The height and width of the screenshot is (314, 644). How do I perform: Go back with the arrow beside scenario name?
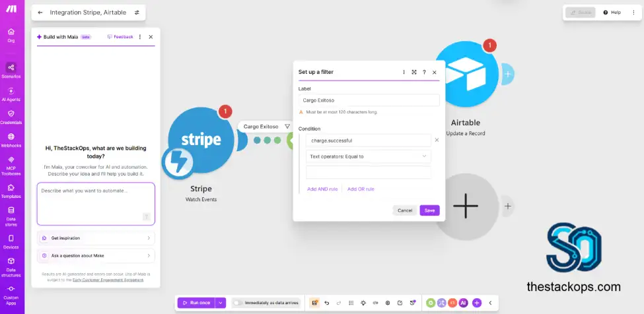pos(40,13)
